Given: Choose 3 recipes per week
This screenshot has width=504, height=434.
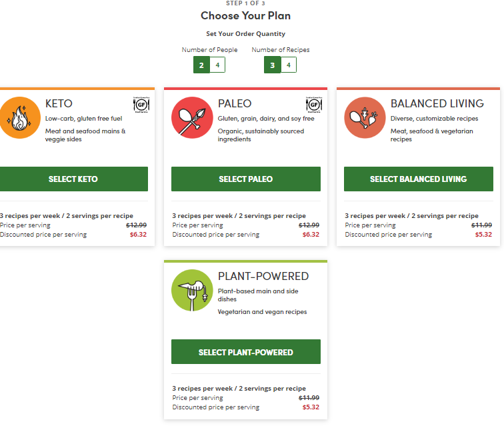Looking at the screenshot, I should (x=272, y=65).
